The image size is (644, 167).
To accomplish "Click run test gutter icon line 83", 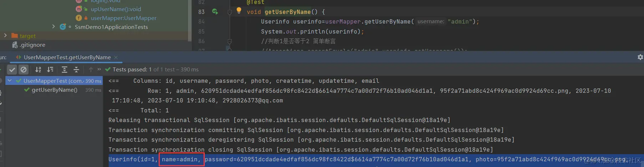I will tap(215, 12).
